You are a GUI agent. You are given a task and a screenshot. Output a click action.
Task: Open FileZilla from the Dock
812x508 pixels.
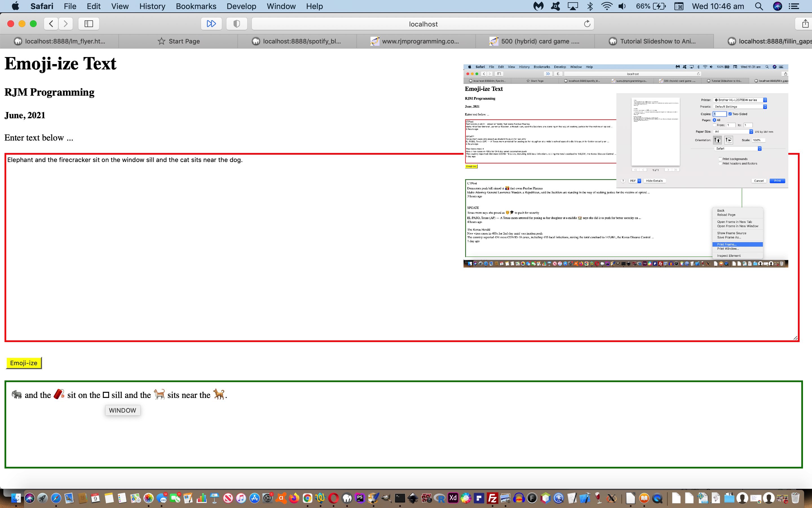492,498
